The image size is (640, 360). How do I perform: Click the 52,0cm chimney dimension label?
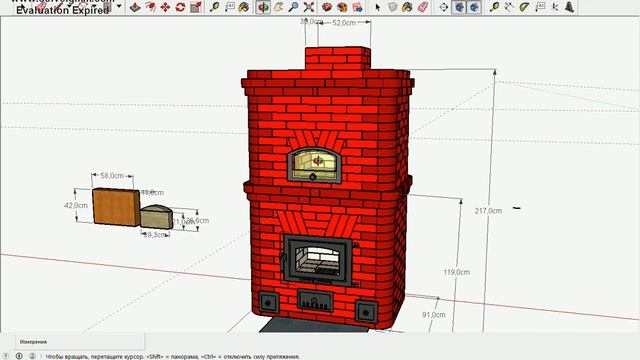tap(344, 23)
